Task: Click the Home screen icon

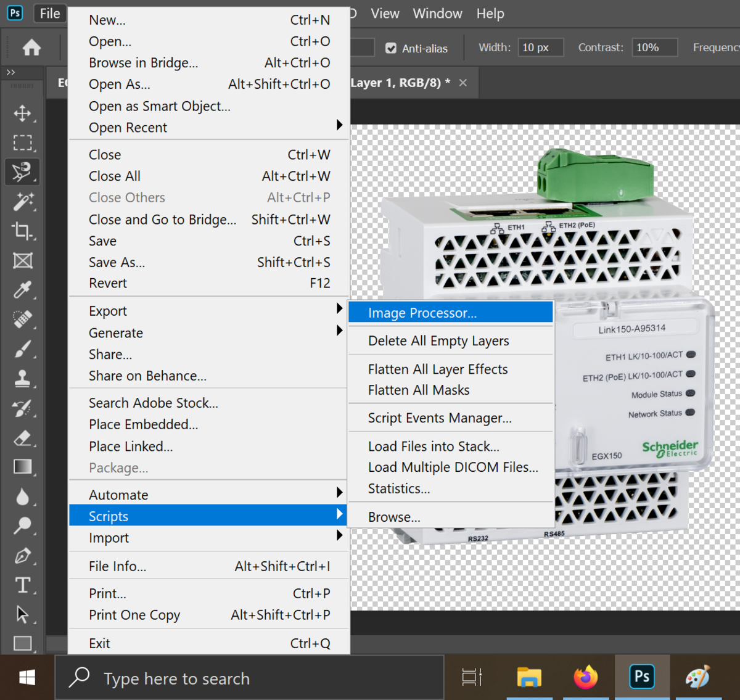Action: (31, 47)
